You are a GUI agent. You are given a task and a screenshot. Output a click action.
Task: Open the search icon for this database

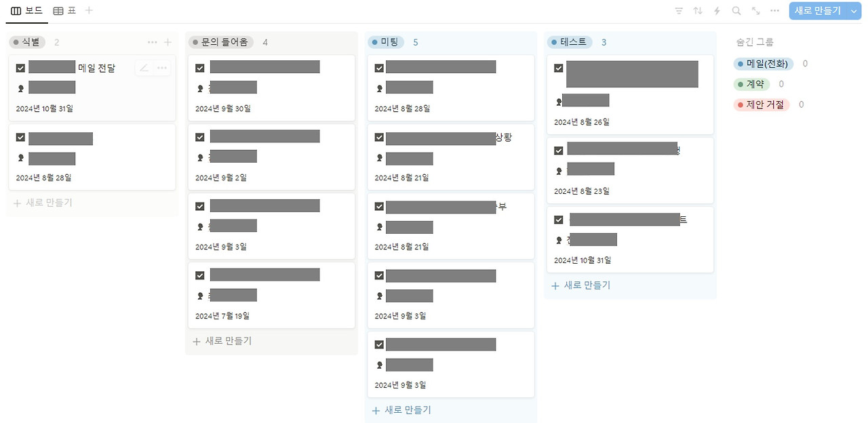click(x=736, y=11)
